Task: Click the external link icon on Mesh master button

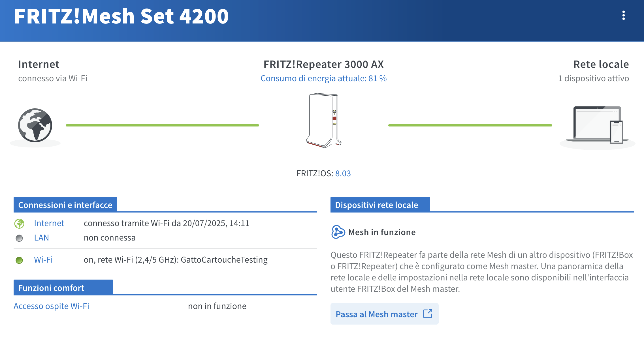Action: 428,314
